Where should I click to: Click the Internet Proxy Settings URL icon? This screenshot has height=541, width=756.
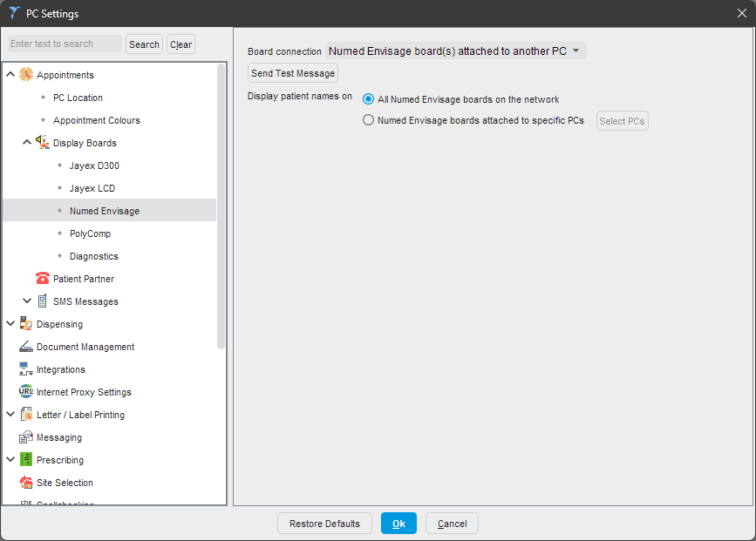[26, 392]
